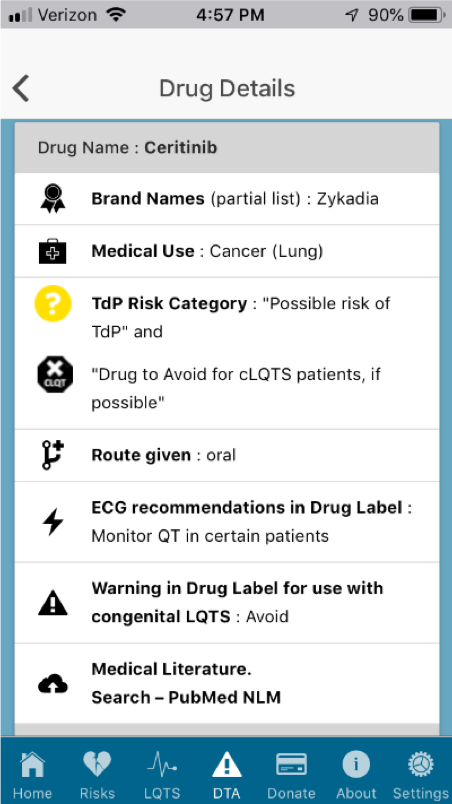Tap the Brand Names ribbon badge icon

pos(53,198)
